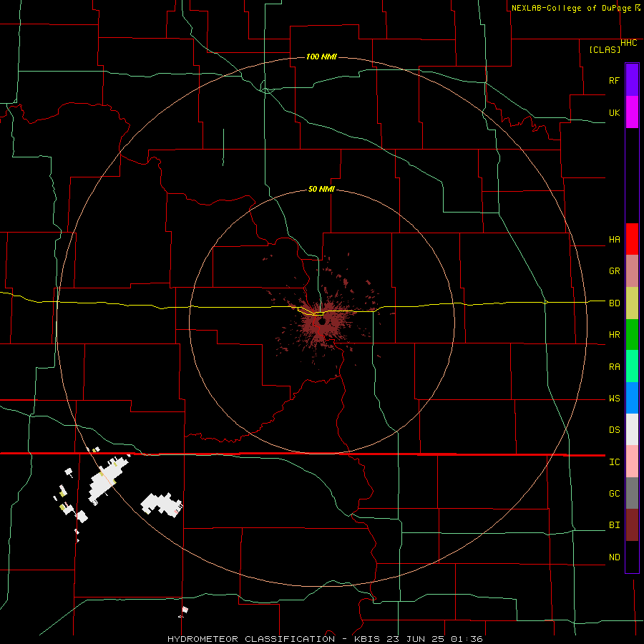Screen dimensions: 644x644
Task: Click the HYDROMETEOR CLASSIFICATION caption text
Action: (251, 639)
